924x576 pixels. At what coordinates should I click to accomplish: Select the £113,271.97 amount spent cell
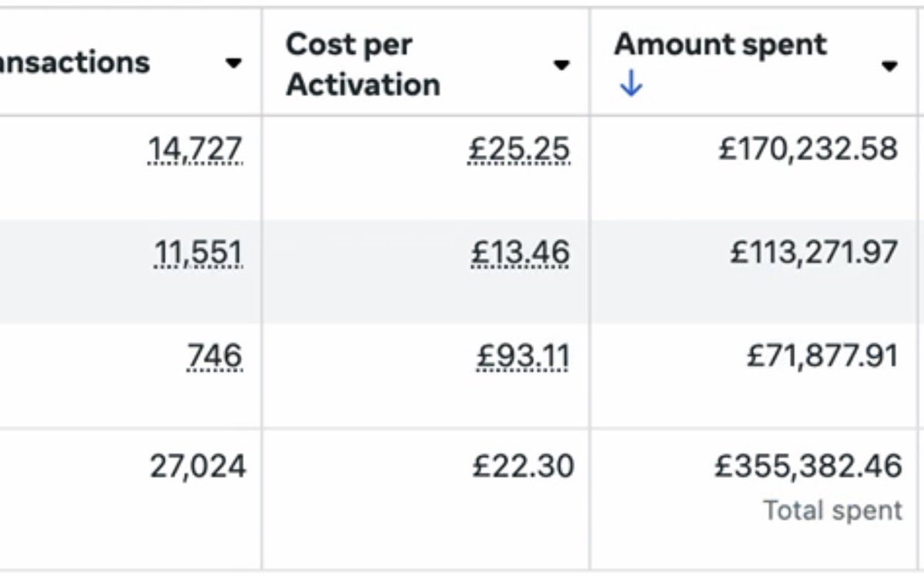point(813,253)
